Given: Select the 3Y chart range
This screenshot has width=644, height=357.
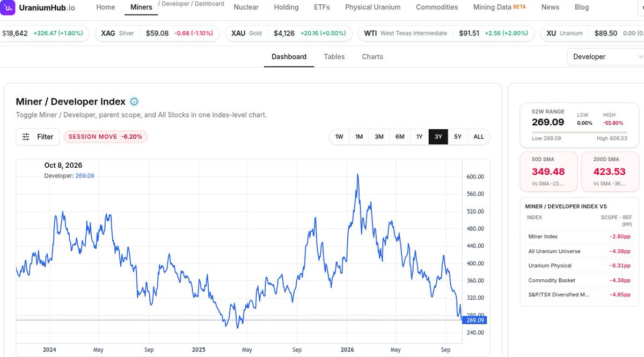Looking at the screenshot, I should pyautogui.click(x=438, y=137).
